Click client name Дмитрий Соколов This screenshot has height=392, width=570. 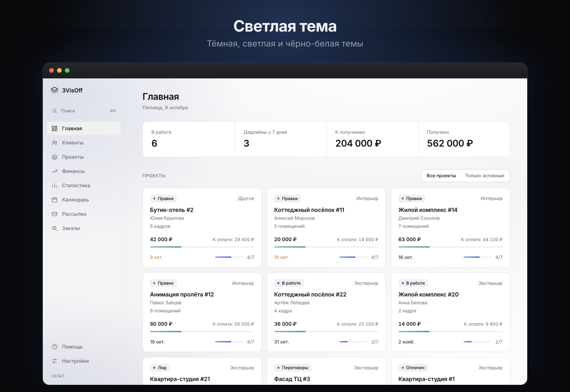point(419,218)
